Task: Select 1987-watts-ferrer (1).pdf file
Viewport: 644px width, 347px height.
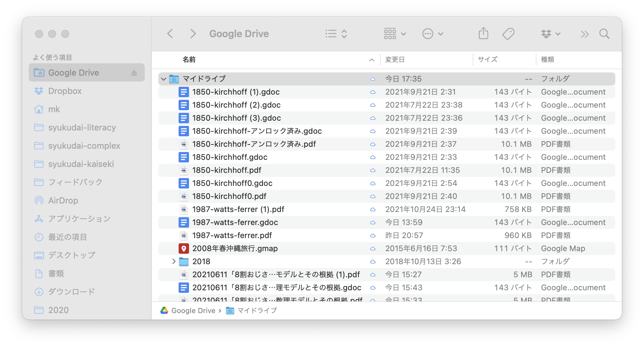Action: pos(387,209)
